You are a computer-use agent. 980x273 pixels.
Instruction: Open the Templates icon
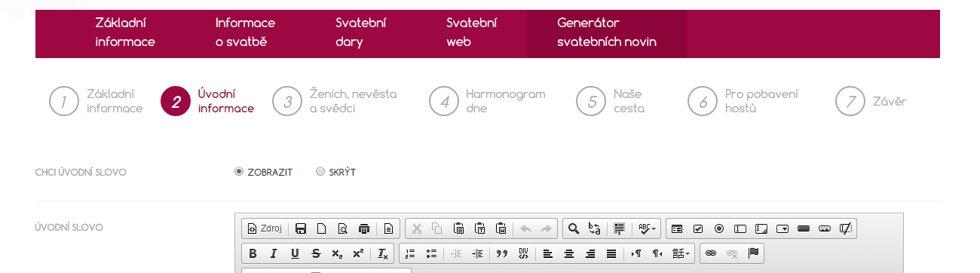(389, 229)
